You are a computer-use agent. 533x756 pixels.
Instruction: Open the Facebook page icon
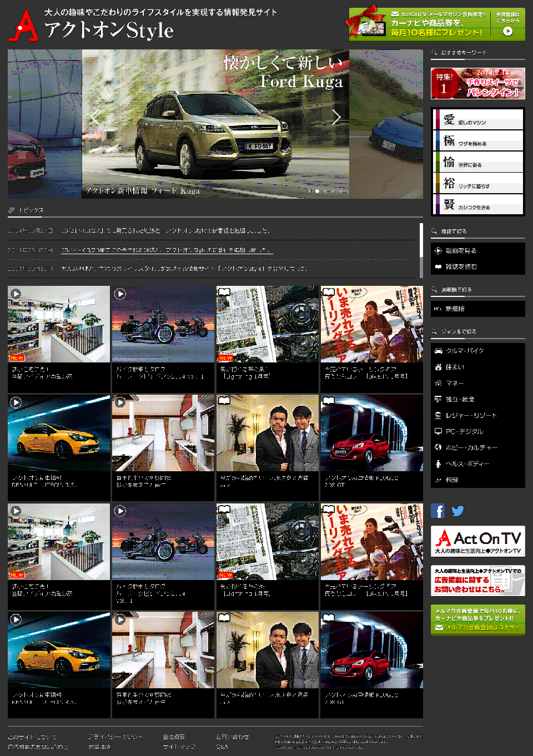438,511
